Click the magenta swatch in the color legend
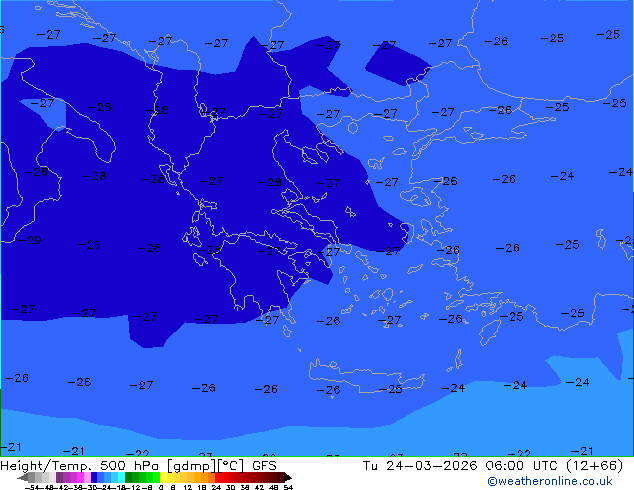The image size is (634, 490). 80,477
